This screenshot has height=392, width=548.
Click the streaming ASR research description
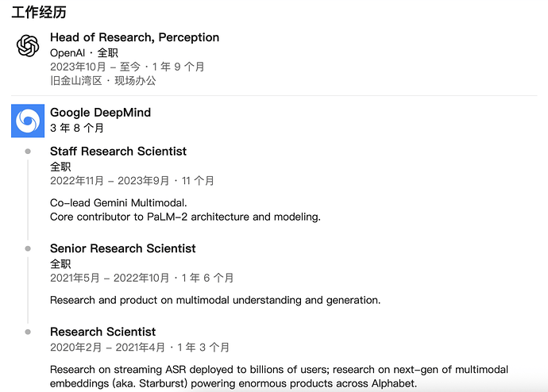coord(280,376)
